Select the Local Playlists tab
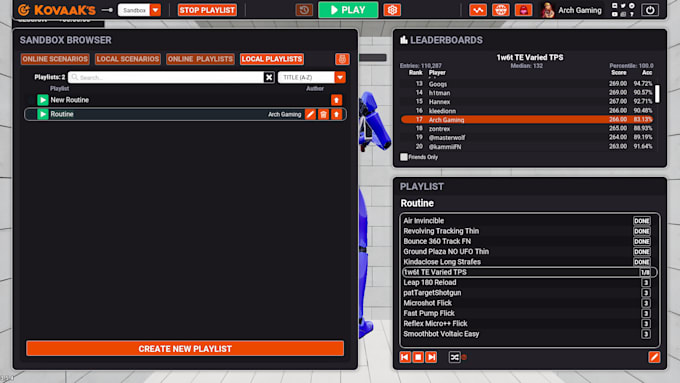Screen dimensions: 680x383 point(272,59)
